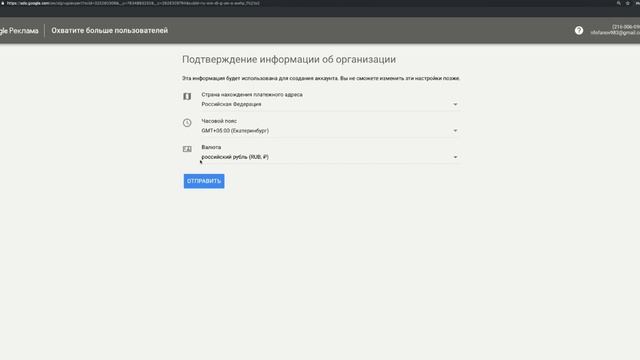This screenshot has width=640, height=360.
Task: Open the GMT+05:00 (Екатеринбург) time zone dropdown
Action: (330, 131)
